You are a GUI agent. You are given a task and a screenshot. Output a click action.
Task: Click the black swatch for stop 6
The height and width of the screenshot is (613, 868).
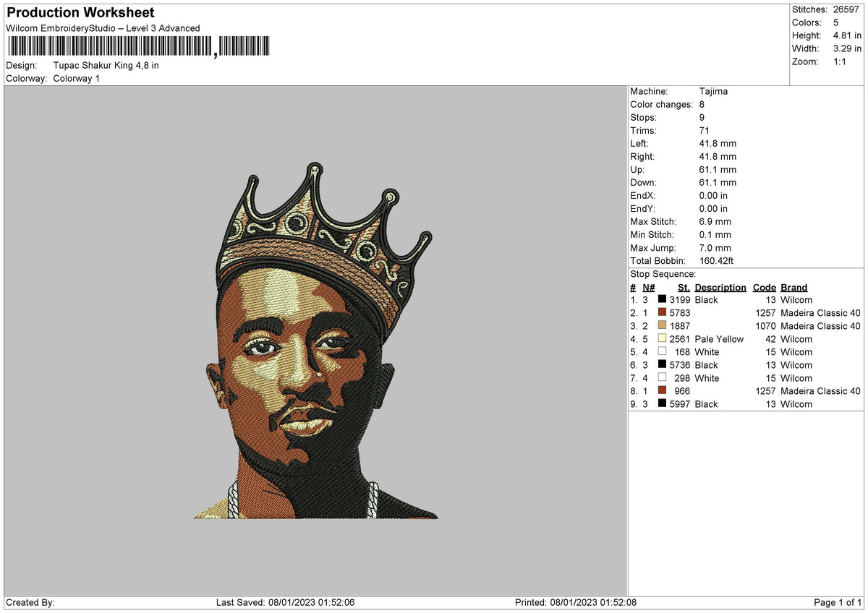click(662, 364)
